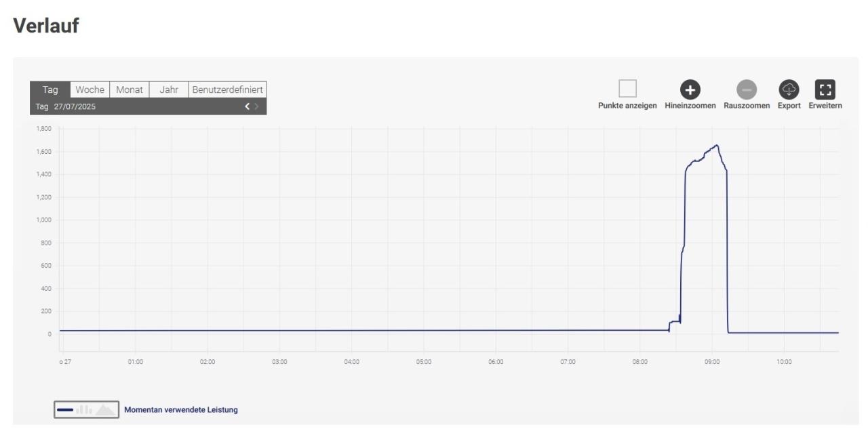Select the Jahr tab
This screenshot has width=868, height=431.
tap(168, 89)
